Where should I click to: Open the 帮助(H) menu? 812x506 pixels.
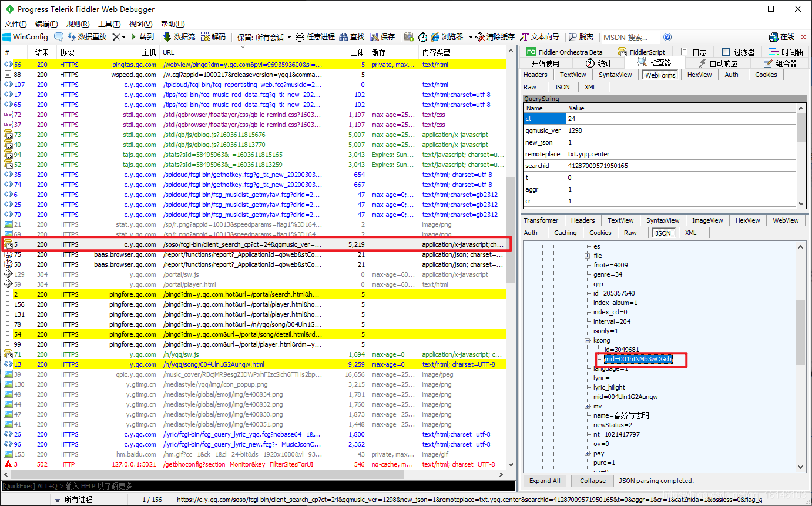tap(172, 24)
